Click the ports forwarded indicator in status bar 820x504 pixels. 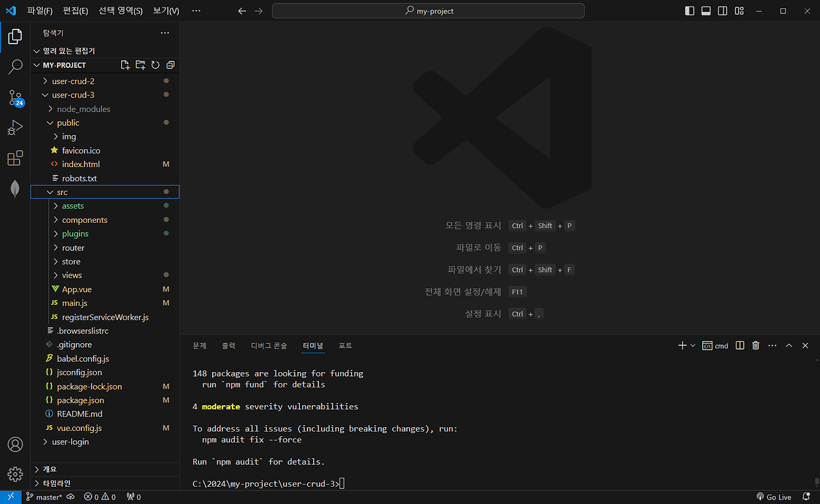[x=133, y=497]
